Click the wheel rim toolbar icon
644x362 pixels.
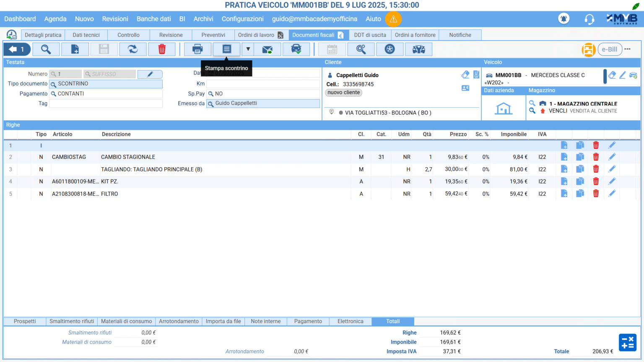coord(390,49)
